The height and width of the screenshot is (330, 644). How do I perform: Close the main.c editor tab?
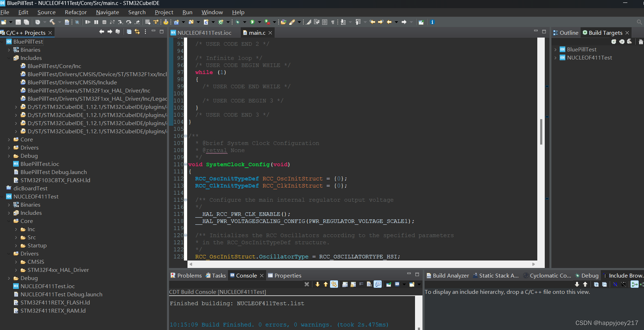(x=270, y=33)
